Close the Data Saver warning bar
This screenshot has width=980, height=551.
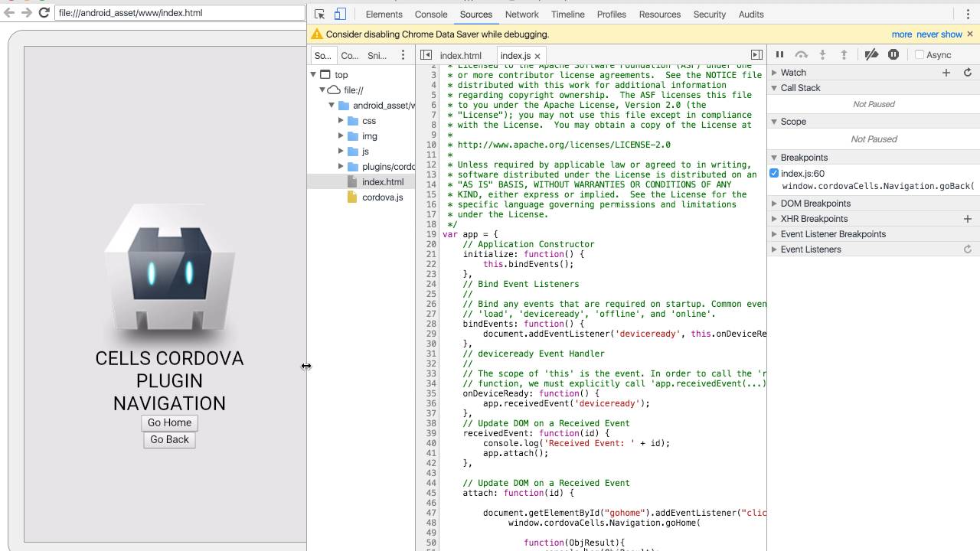(x=970, y=34)
